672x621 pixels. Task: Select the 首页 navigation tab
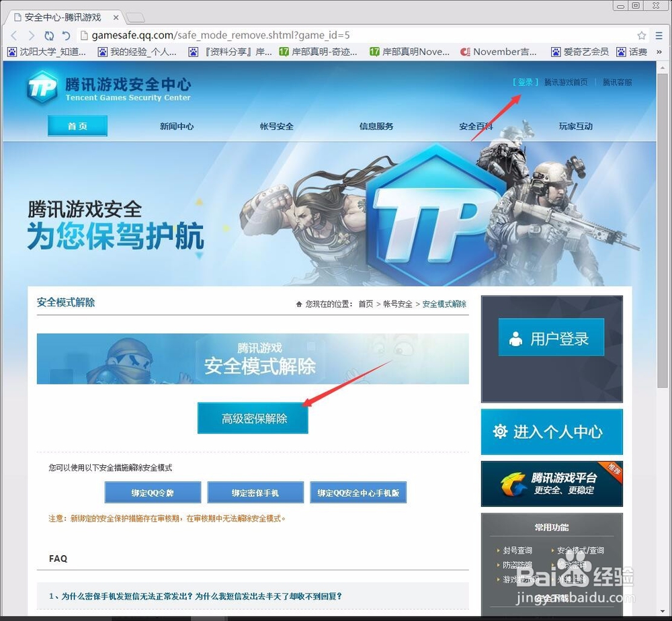77,126
